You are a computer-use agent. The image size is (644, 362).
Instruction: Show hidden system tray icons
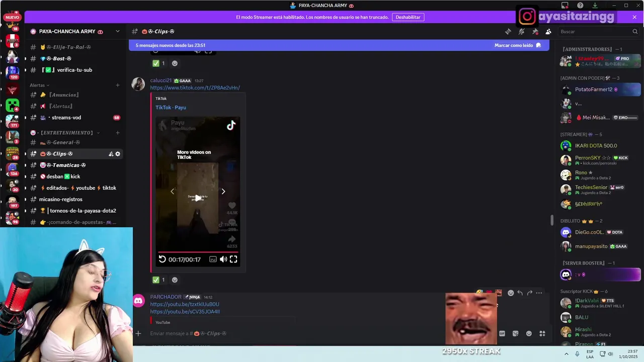click(x=566, y=354)
